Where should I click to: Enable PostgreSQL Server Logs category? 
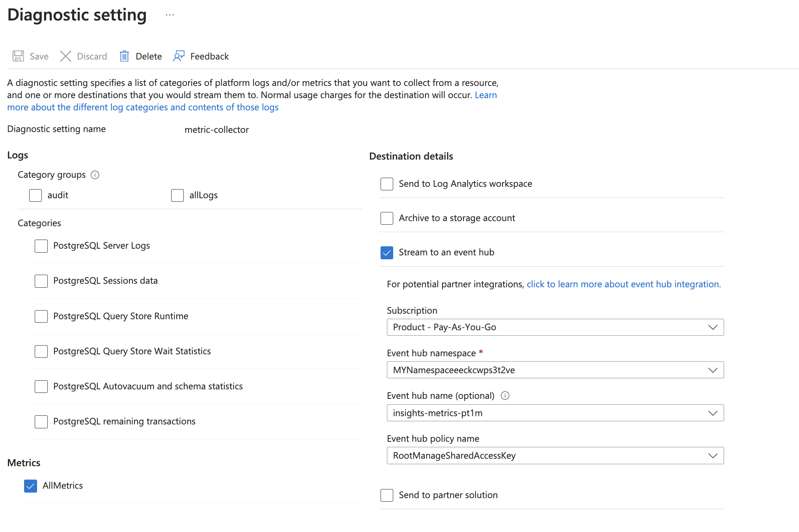[x=40, y=245]
